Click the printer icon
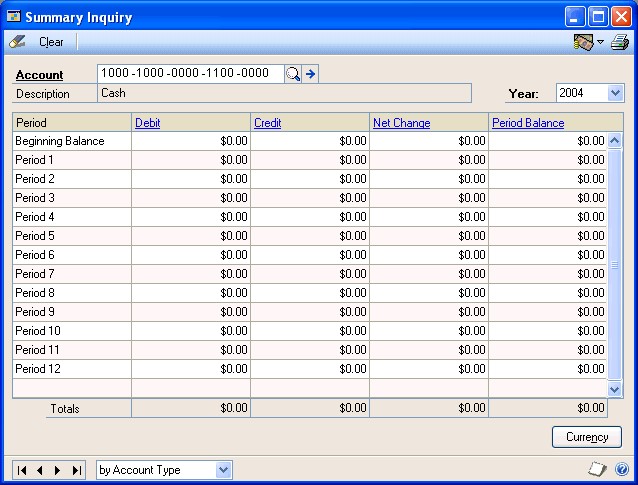Image resolution: width=638 pixels, height=485 pixels. (620, 42)
